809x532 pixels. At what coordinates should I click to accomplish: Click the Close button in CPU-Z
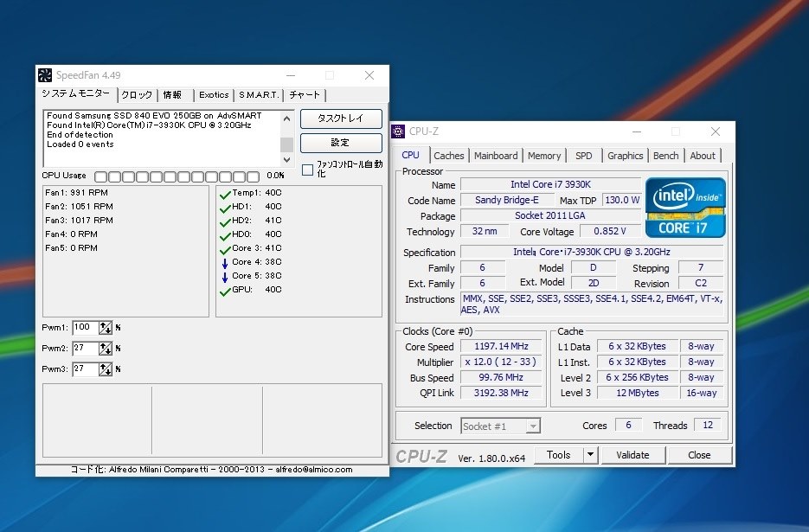click(700, 455)
